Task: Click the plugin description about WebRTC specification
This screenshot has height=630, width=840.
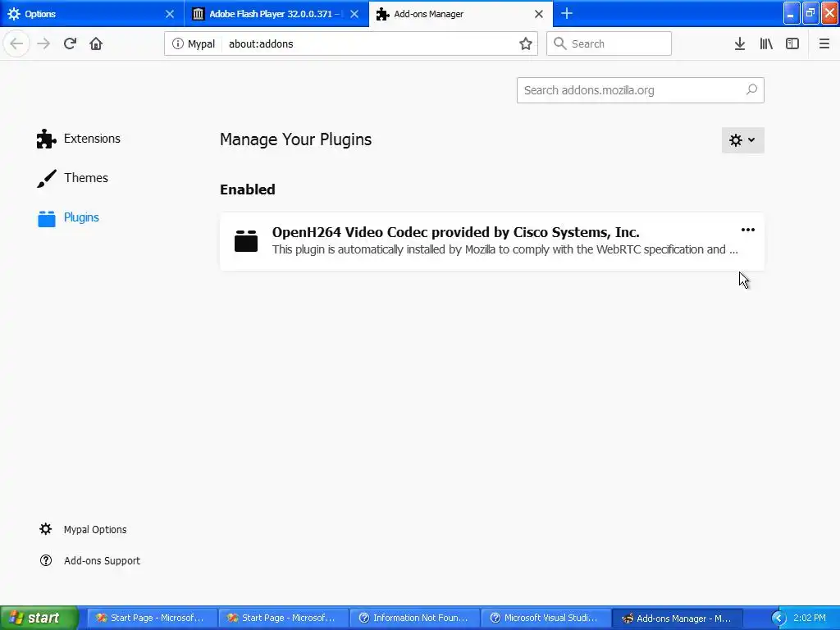Action: click(x=504, y=249)
